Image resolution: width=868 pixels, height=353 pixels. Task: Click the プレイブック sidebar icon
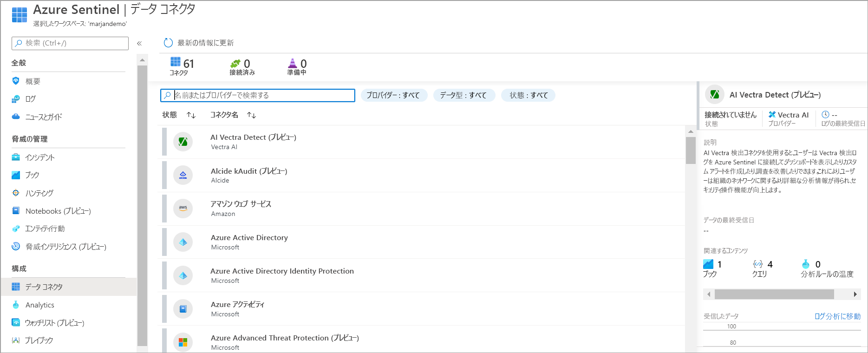pyautogui.click(x=16, y=340)
